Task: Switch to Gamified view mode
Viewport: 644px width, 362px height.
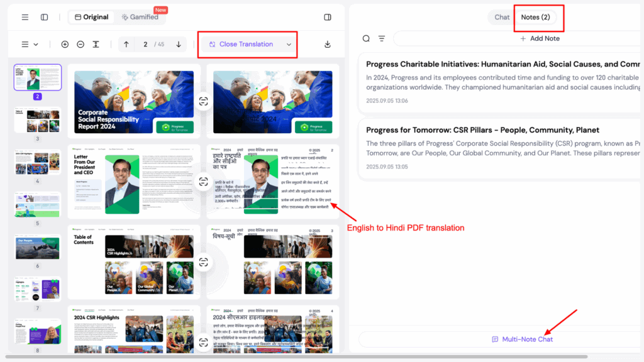Action: point(140,17)
